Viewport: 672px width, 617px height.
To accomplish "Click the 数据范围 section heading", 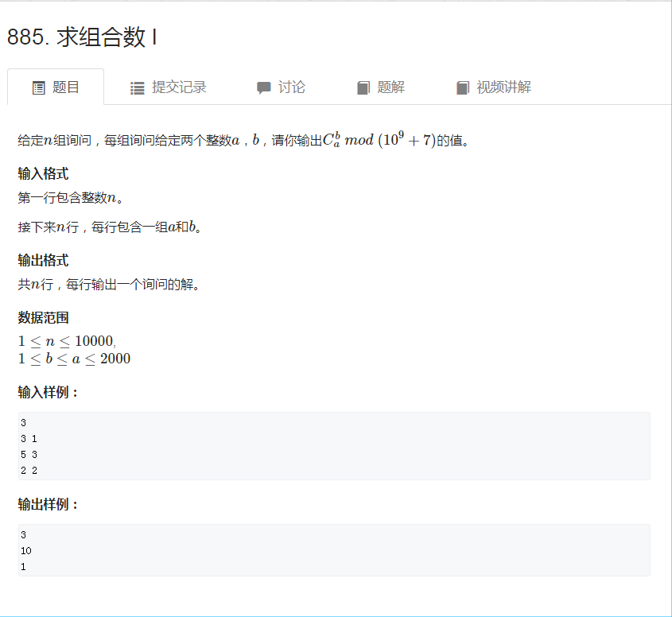I will pyautogui.click(x=43, y=317).
